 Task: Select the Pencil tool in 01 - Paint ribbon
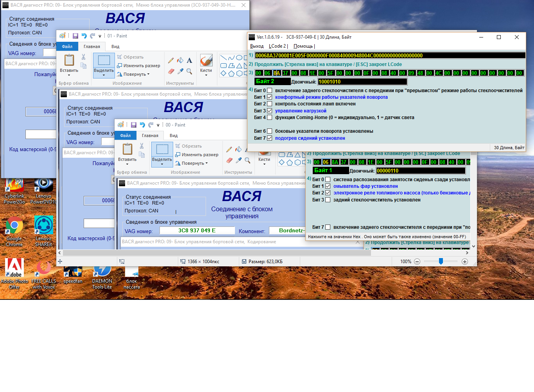coord(171,61)
